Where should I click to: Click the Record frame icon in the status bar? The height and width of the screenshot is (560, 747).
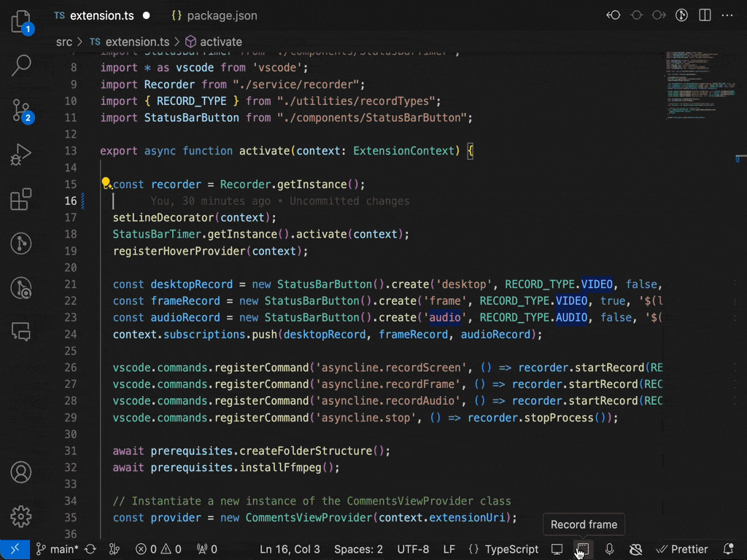point(582,549)
